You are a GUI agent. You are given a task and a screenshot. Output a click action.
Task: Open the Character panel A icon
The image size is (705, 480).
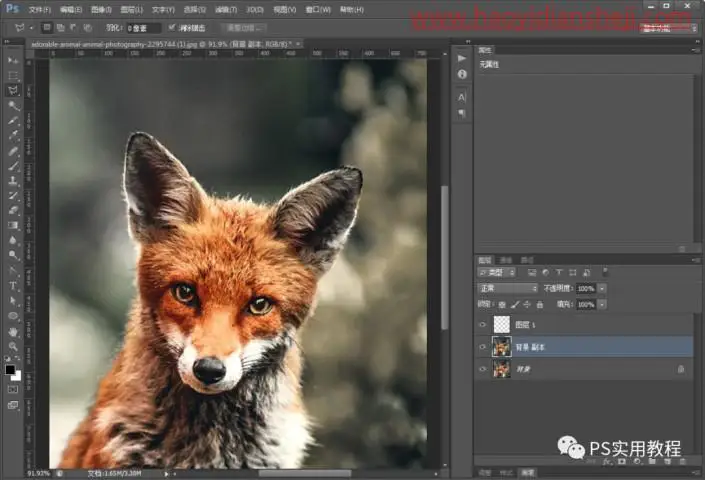pyautogui.click(x=462, y=97)
